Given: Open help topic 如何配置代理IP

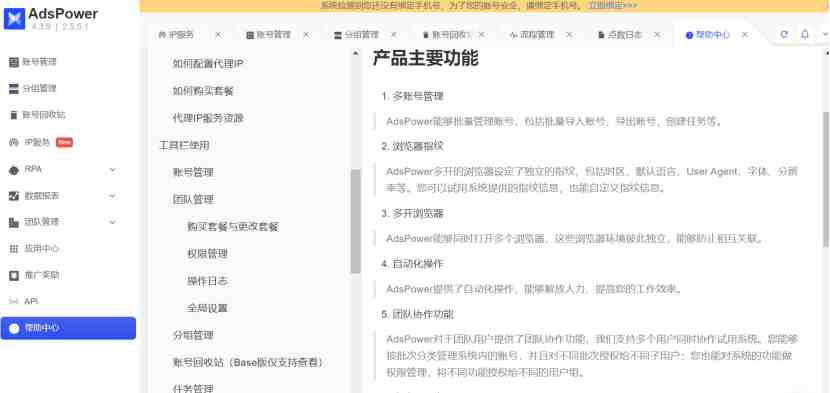Looking at the screenshot, I should point(208,64).
